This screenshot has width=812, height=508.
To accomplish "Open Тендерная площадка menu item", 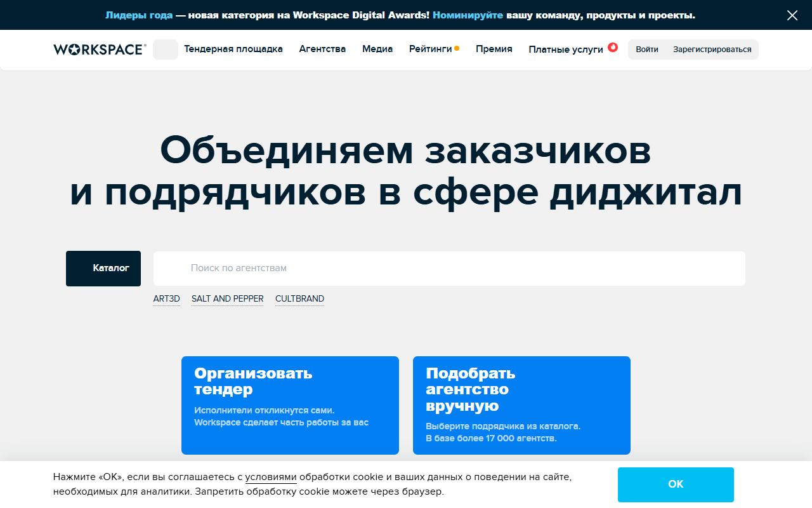I will [x=233, y=49].
